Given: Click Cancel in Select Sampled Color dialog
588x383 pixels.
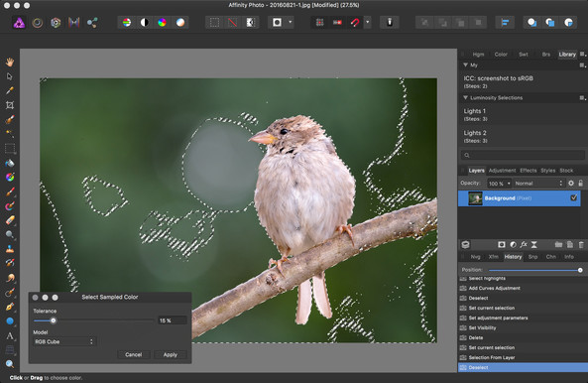Looking at the screenshot, I should click(134, 354).
